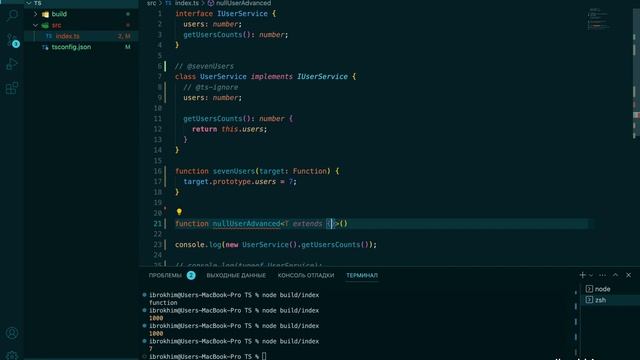640x360 pixels.
Task: Click the '// @sevenUsers' comment
Action: click(x=204, y=66)
